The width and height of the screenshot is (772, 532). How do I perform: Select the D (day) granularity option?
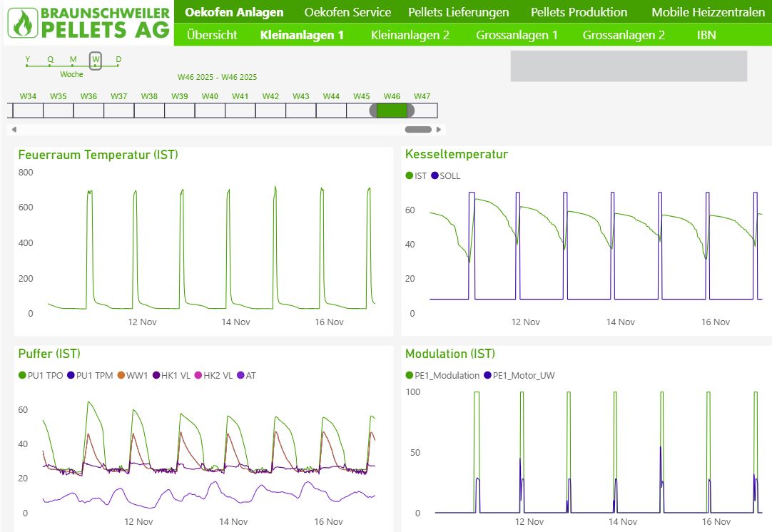coord(118,64)
